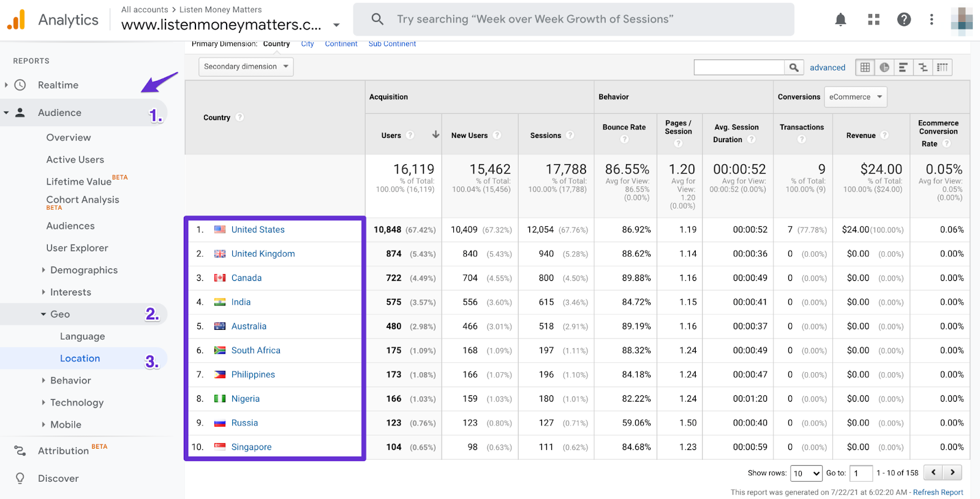Sort by the Avg. Session Duration header
Viewport: 980px width, 499px height.
coord(736,133)
